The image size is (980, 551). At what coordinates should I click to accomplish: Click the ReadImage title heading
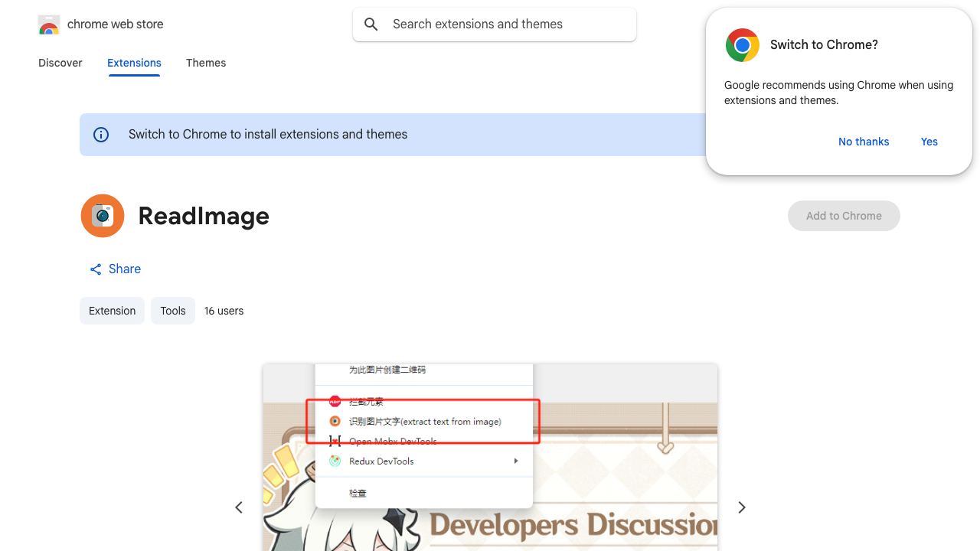coord(204,216)
